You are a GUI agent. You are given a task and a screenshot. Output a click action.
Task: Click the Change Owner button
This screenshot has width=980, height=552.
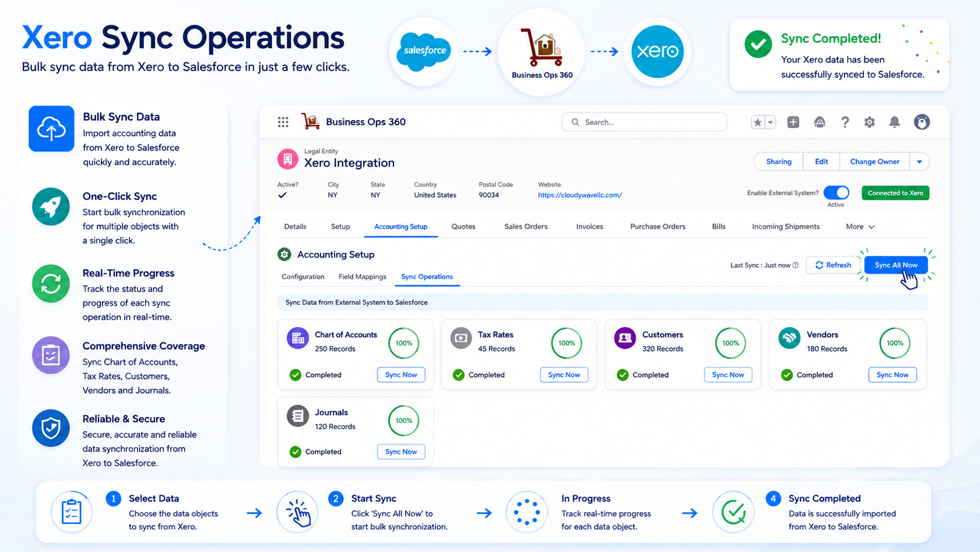[874, 161]
